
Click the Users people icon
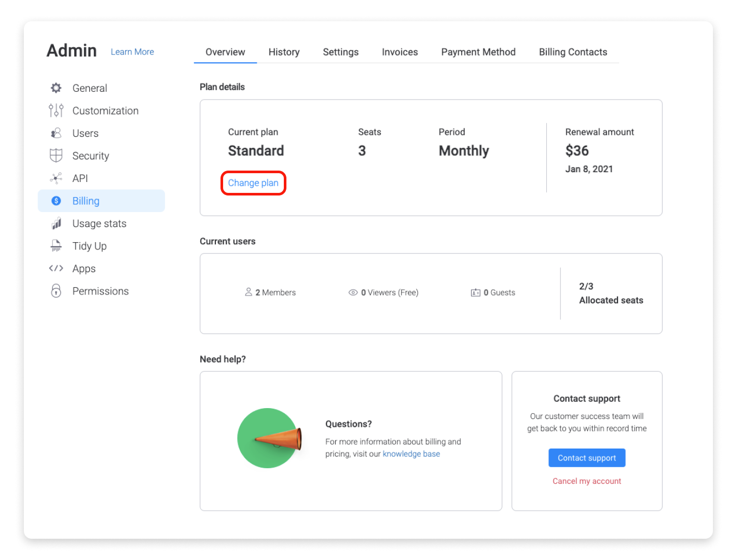56,133
